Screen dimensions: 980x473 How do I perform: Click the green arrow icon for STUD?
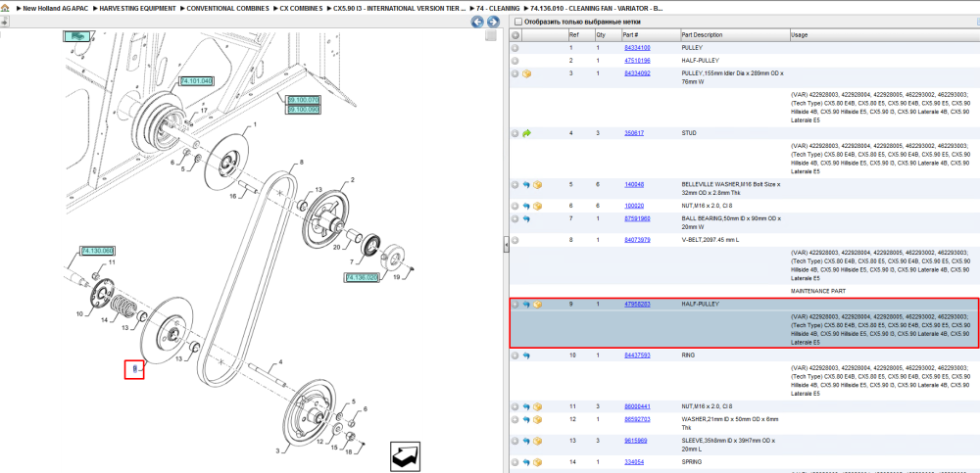point(527,133)
